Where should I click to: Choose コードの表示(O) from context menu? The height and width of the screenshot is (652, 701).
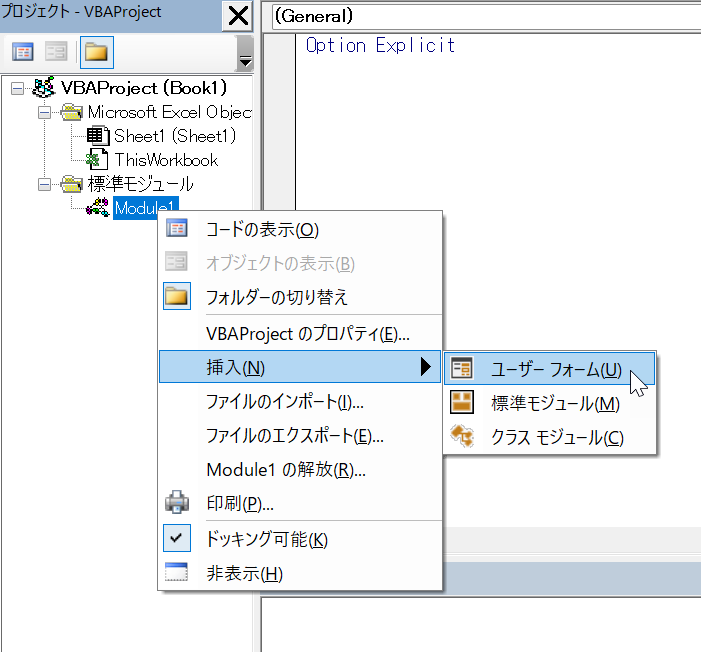coord(300,229)
